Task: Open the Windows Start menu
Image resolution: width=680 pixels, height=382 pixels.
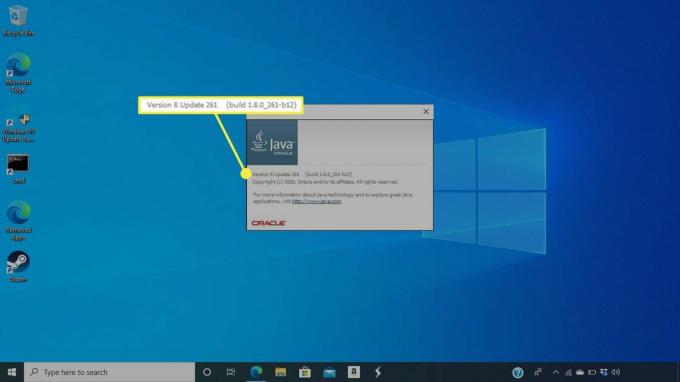Action: click(x=12, y=372)
